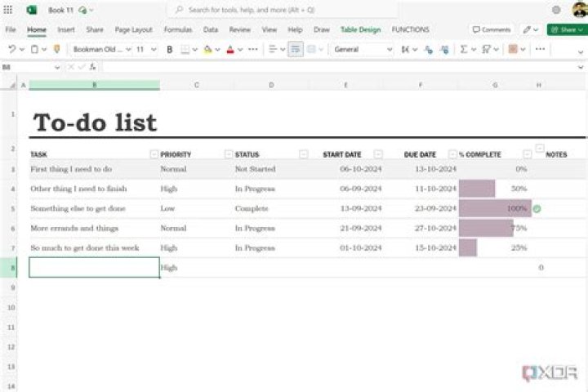
Task: Click the Undo icon
Action: pos(12,49)
